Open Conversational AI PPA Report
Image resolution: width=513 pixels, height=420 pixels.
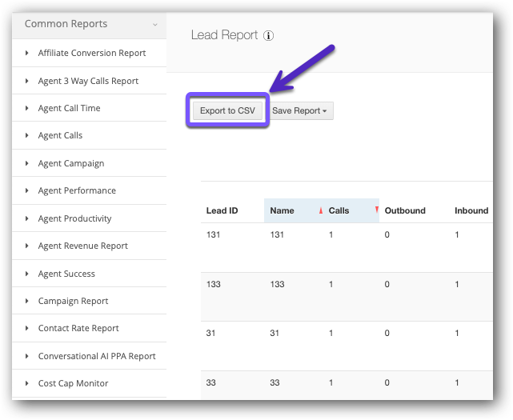point(97,356)
